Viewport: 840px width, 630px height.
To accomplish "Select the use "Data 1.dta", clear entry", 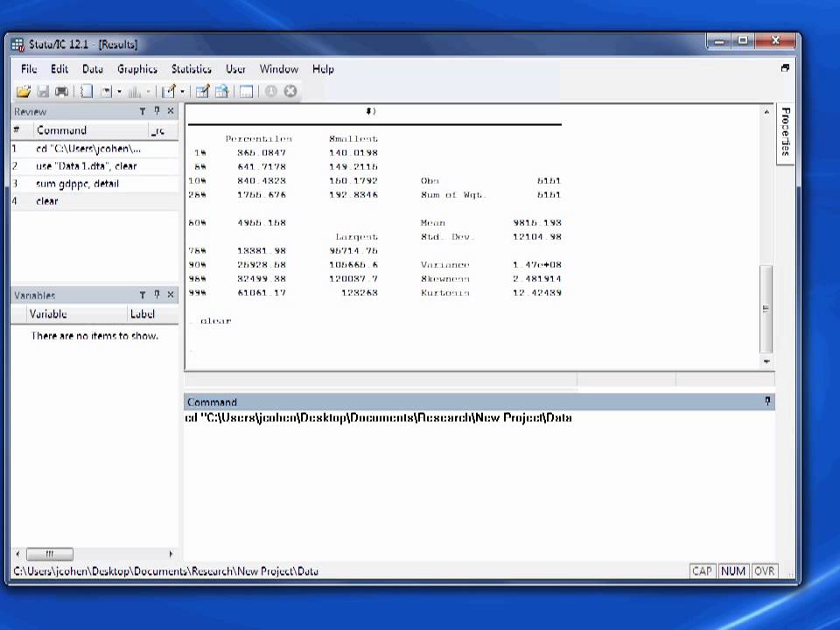I will pos(94,166).
